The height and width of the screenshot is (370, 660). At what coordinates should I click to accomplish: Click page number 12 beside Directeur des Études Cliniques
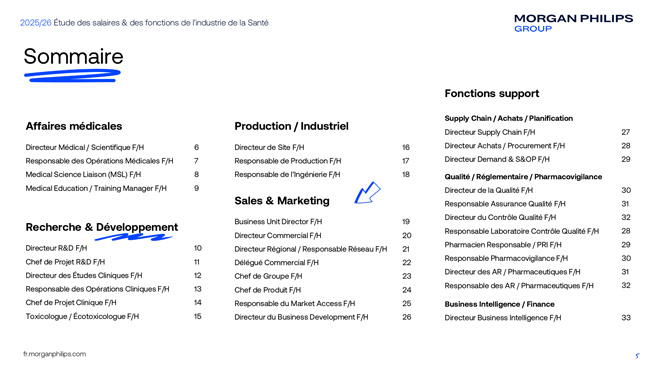tap(198, 275)
